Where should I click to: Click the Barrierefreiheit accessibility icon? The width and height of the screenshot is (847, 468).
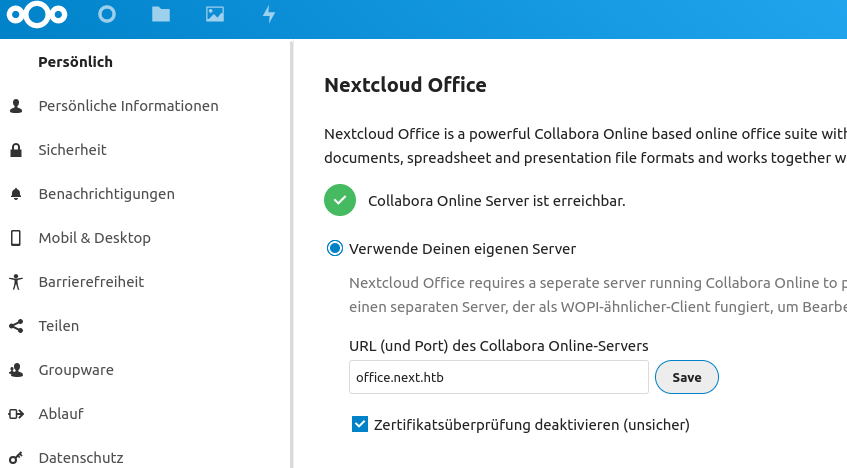tap(16, 282)
